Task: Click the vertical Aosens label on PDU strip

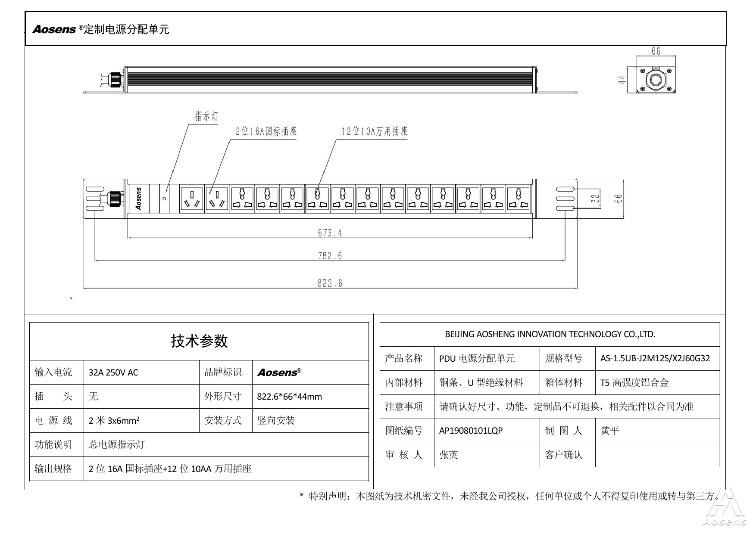Action: click(138, 199)
